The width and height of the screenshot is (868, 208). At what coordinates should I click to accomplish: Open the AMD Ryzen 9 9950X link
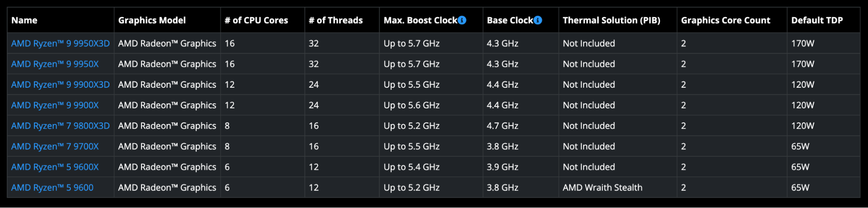[x=55, y=64]
